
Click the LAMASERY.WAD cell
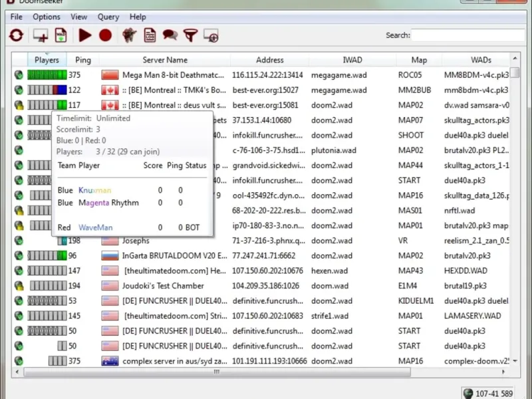472,316
